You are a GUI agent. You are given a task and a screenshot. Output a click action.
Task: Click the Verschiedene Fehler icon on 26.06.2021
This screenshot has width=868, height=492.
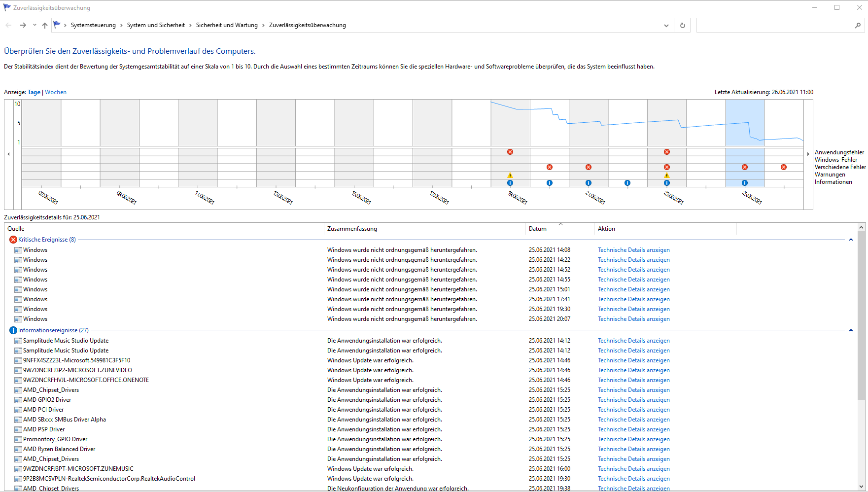[784, 167]
